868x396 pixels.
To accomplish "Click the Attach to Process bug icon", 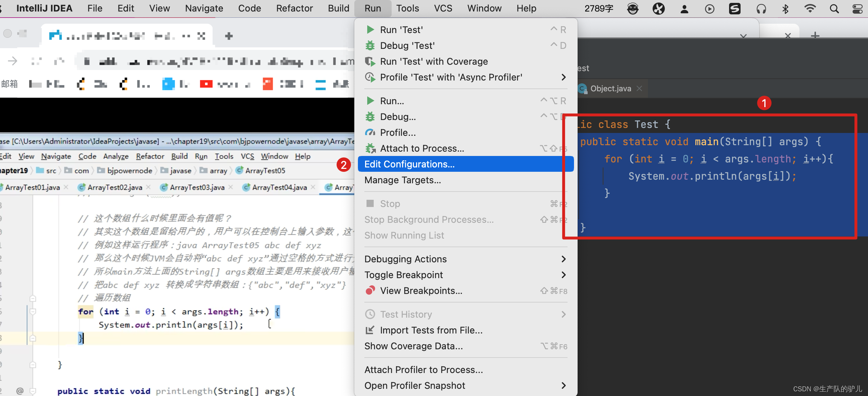I will click(x=370, y=148).
